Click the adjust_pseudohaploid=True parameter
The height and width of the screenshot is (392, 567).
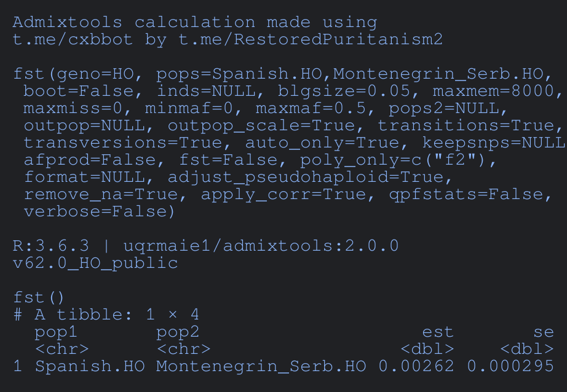point(310,178)
